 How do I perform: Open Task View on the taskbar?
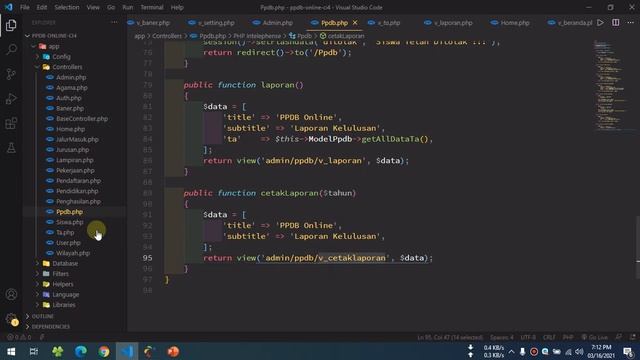[x=34, y=351]
